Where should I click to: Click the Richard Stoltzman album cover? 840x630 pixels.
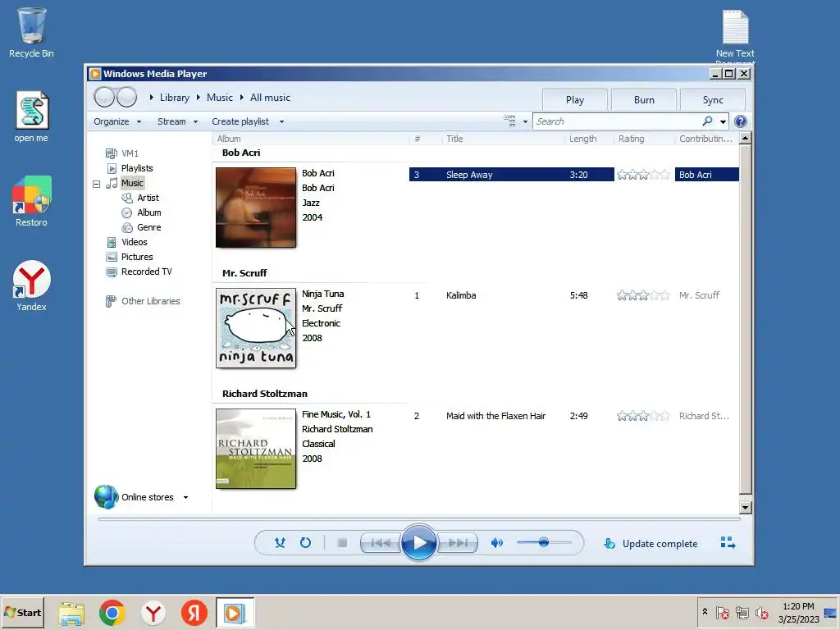(256, 449)
